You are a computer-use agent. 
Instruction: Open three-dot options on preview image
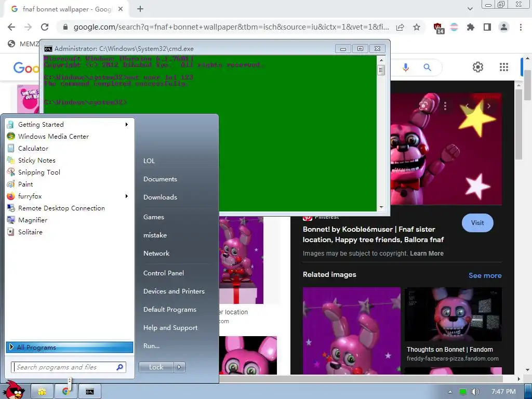coord(445,106)
